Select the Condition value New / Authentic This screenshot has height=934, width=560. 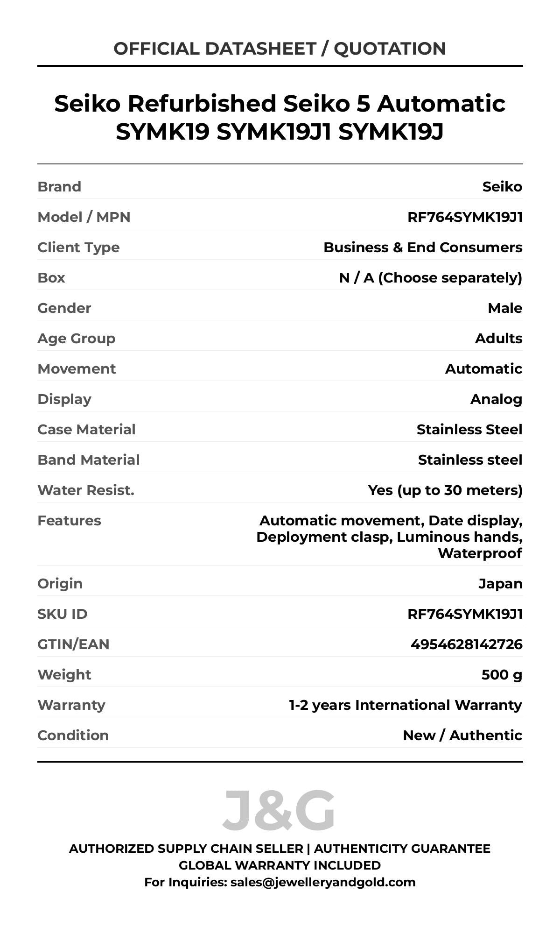tap(462, 736)
